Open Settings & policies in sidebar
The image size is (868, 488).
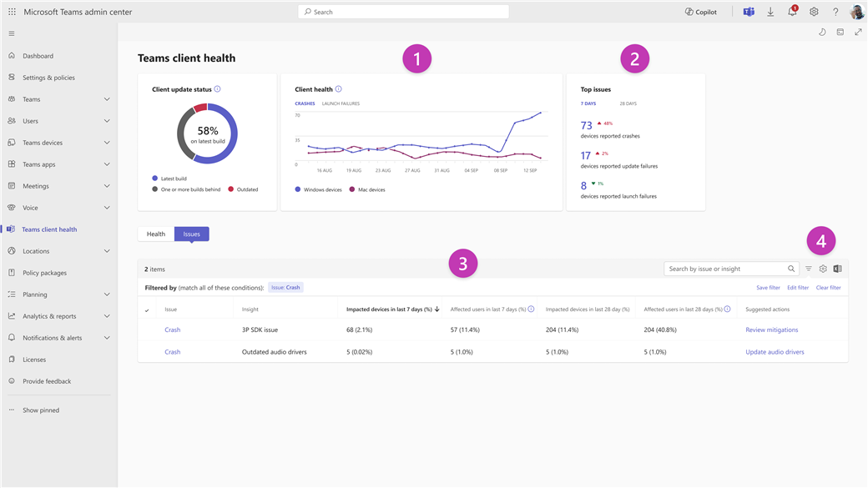48,78
